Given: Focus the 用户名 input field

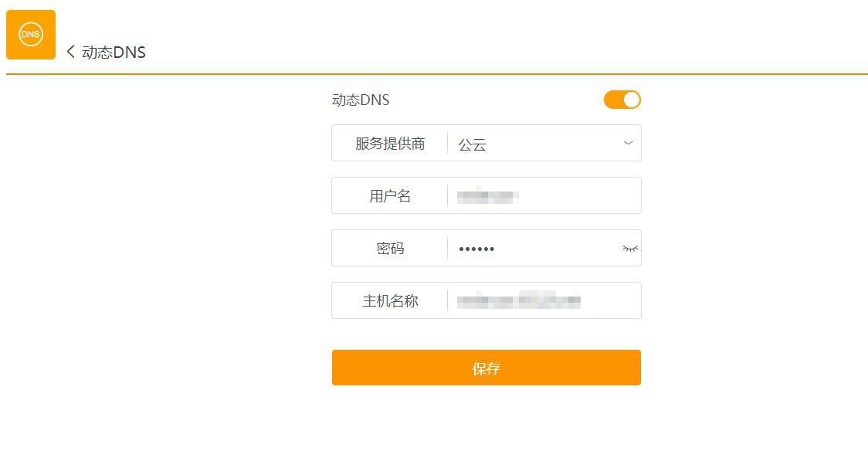Looking at the screenshot, I should click(x=544, y=195).
